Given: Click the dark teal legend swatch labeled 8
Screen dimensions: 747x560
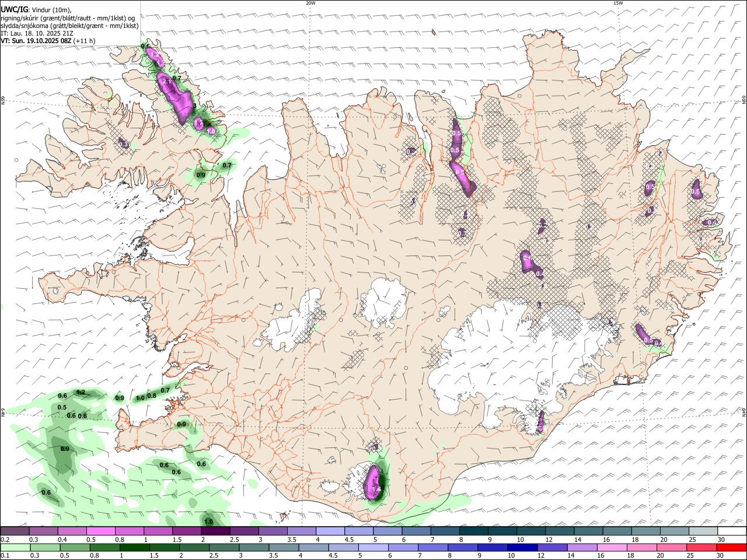Looking at the screenshot, I should [x=473, y=531].
